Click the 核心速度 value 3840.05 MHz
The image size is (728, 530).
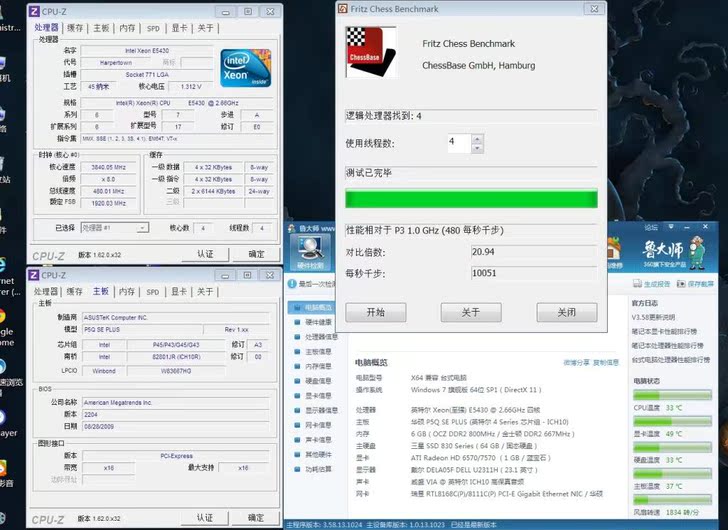[x=109, y=167]
